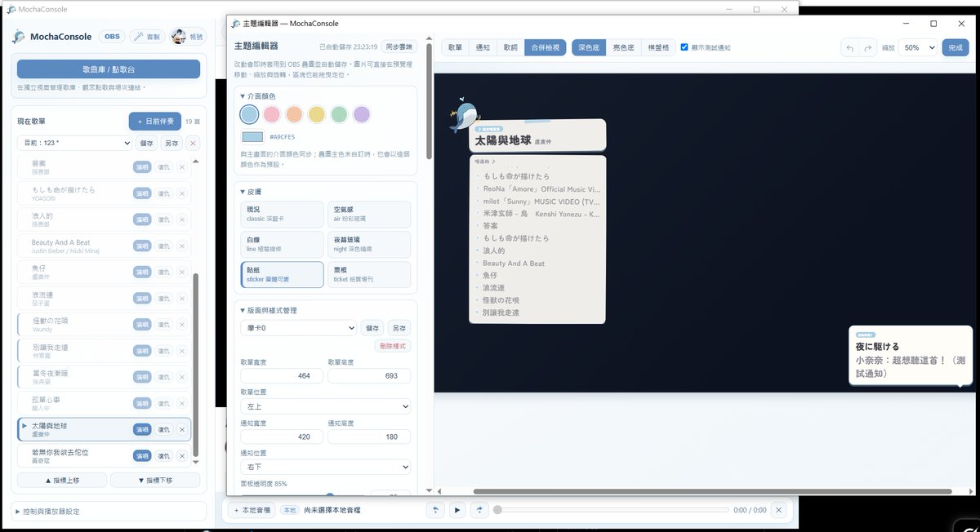The width and height of the screenshot is (980, 532).
Task: Toggle 演唱 for Beauty And A Beat
Action: [x=142, y=246]
